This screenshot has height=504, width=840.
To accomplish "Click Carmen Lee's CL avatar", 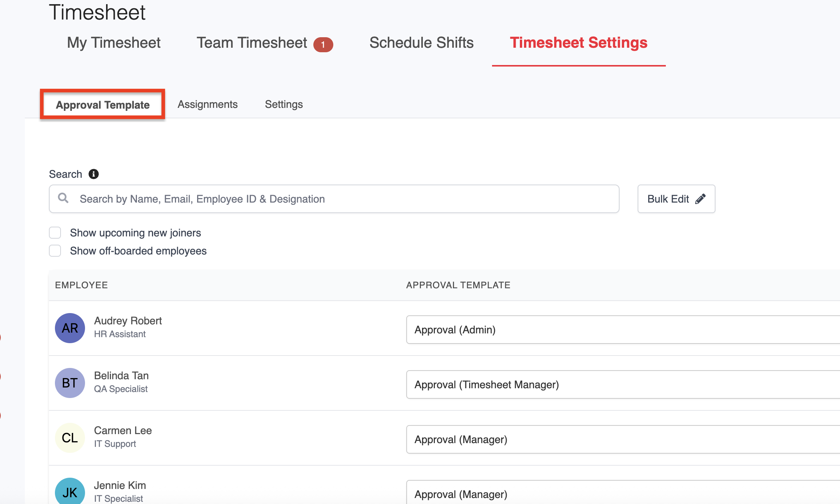I will click(70, 438).
